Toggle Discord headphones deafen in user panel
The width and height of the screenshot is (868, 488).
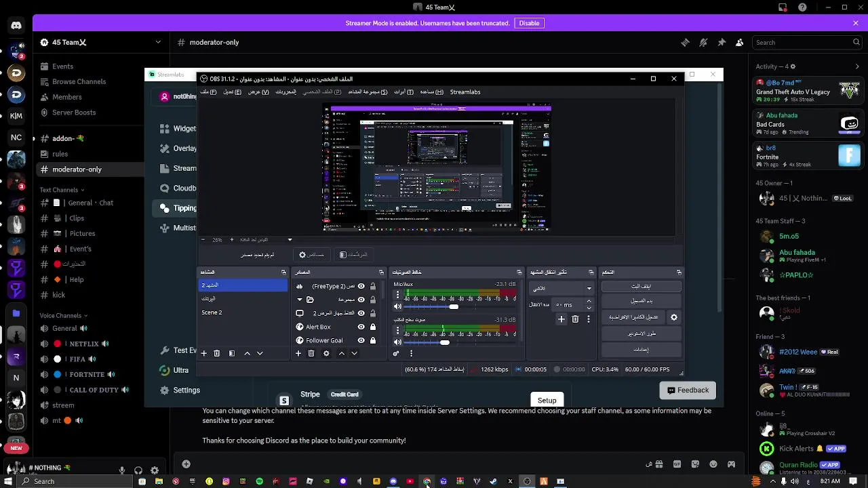click(138, 470)
